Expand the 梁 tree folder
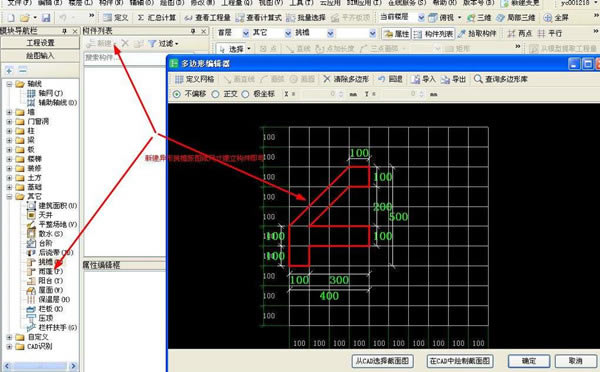This screenshot has height=372, width=600. [x=9, y=140]
